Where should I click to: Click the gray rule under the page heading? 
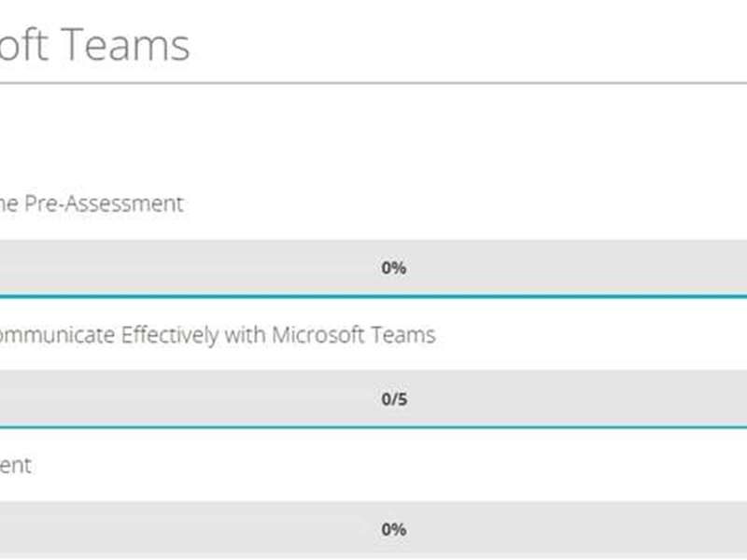click(373, 83)
